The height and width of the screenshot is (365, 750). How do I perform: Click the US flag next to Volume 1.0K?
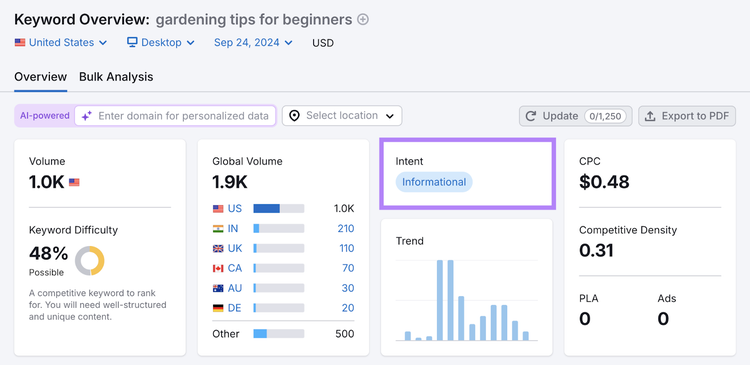(74, 182)
